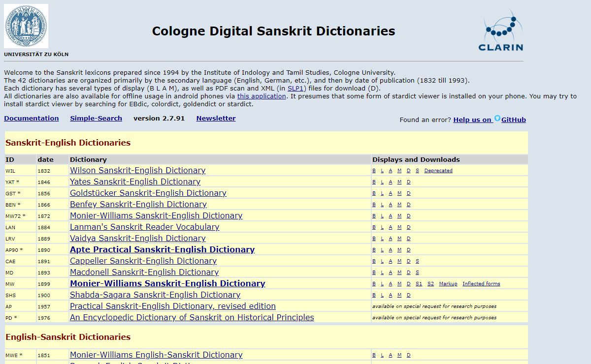Click Markup link in the MW row

click(448, 284)
